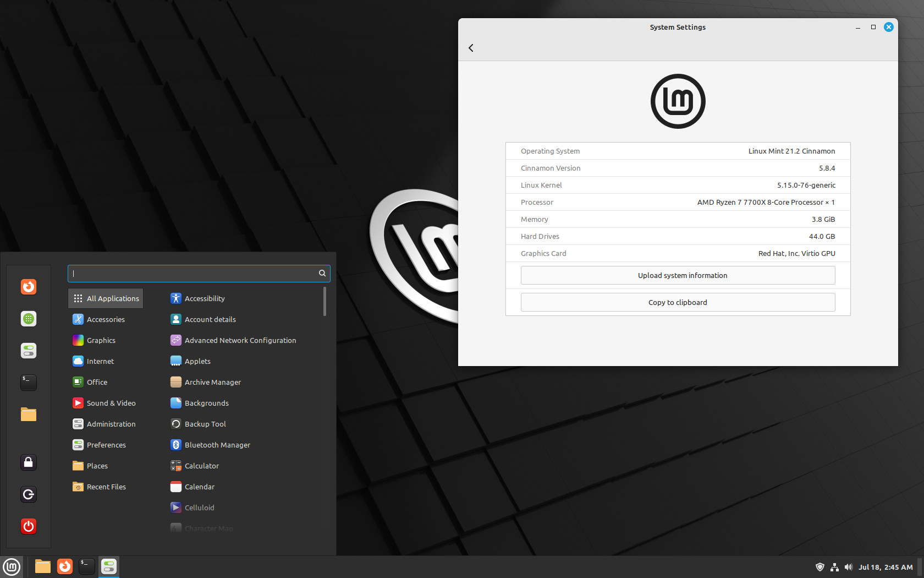Screen dimensions: 924x578
Task: Open the update manager shield tray icon
Action: [x=820, y=567]
